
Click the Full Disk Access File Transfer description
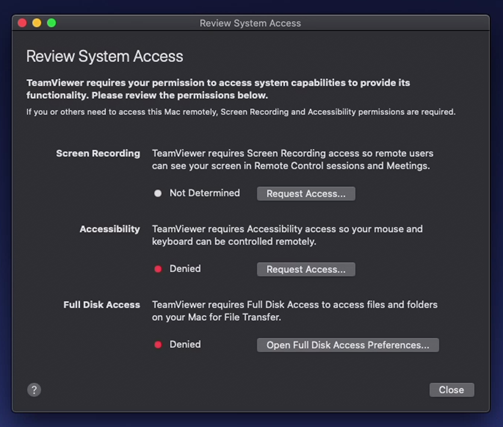click(x=295, y=311)
